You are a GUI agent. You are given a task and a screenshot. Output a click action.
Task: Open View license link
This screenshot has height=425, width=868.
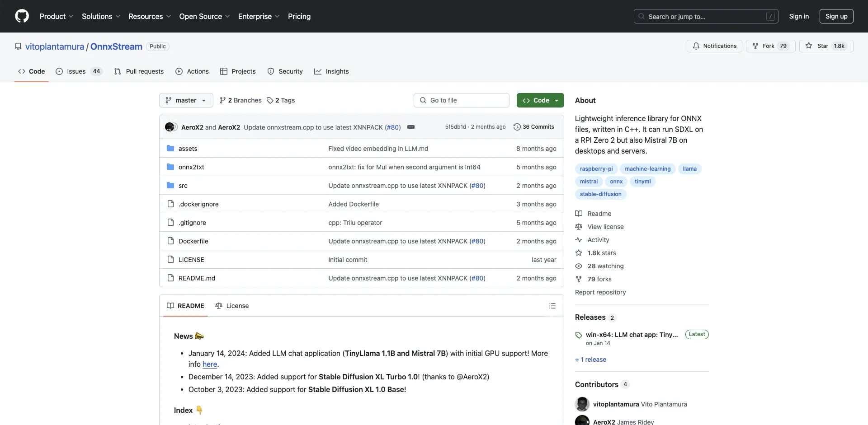pyautogui.click(x=599, y=227)
